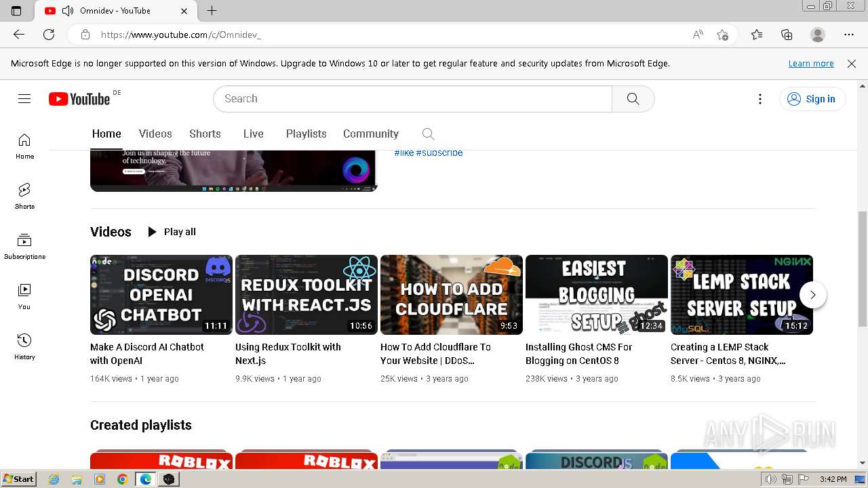Open Redux Toolkit with React.js thumbnail
This screenshot has height=488, width=868.
tap(307, 295)
